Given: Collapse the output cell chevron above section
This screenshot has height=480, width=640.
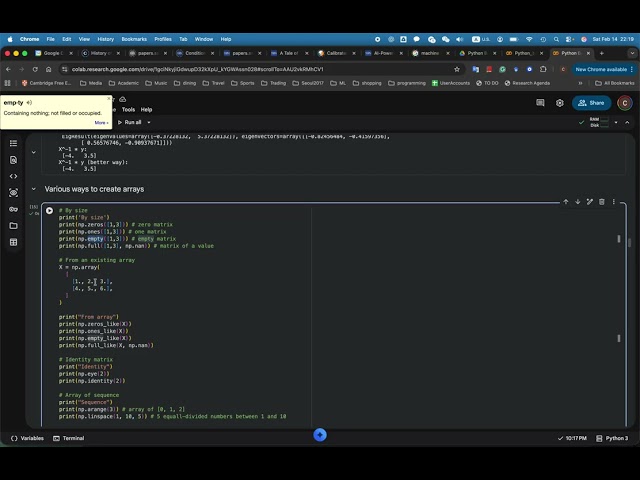Looking at the screenshot, I should pos(33,152).
